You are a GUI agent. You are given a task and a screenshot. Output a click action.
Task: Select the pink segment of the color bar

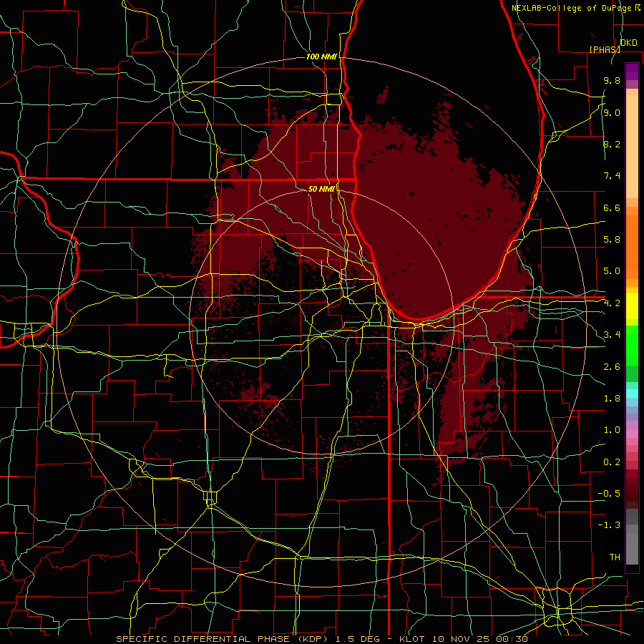click(x=632, y=434)
